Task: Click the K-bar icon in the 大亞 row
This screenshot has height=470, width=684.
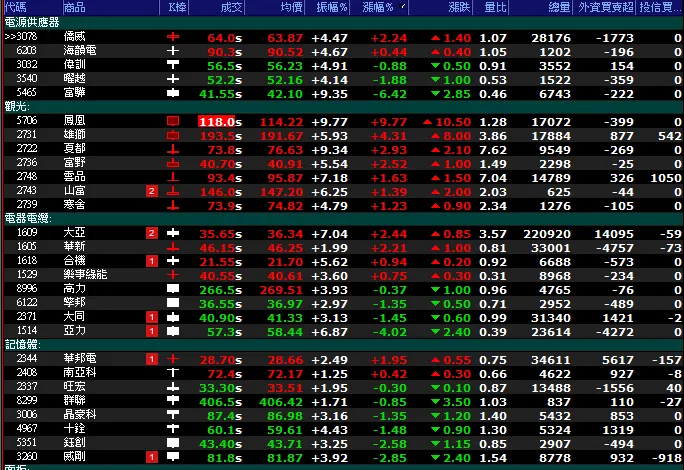Action: [173, 233]
